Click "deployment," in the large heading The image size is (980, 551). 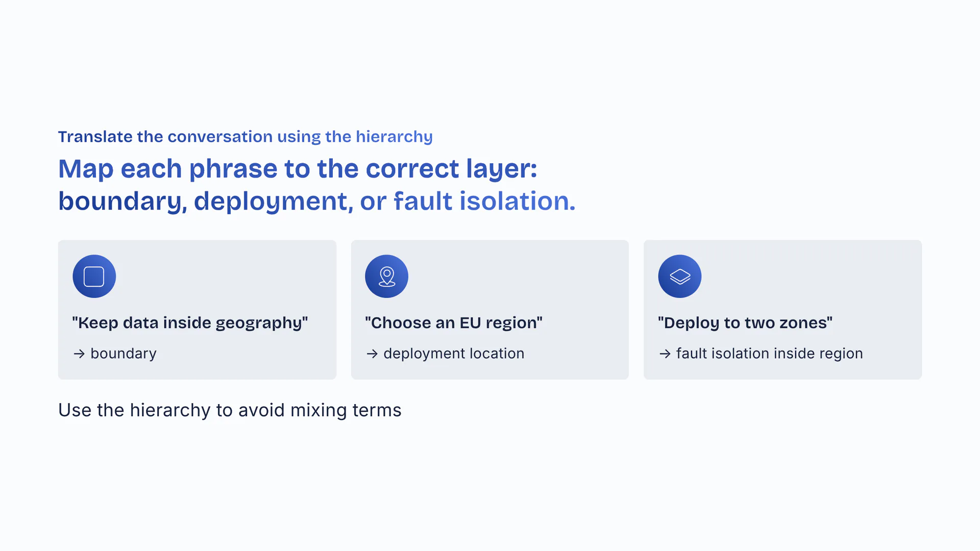[273, 201]
